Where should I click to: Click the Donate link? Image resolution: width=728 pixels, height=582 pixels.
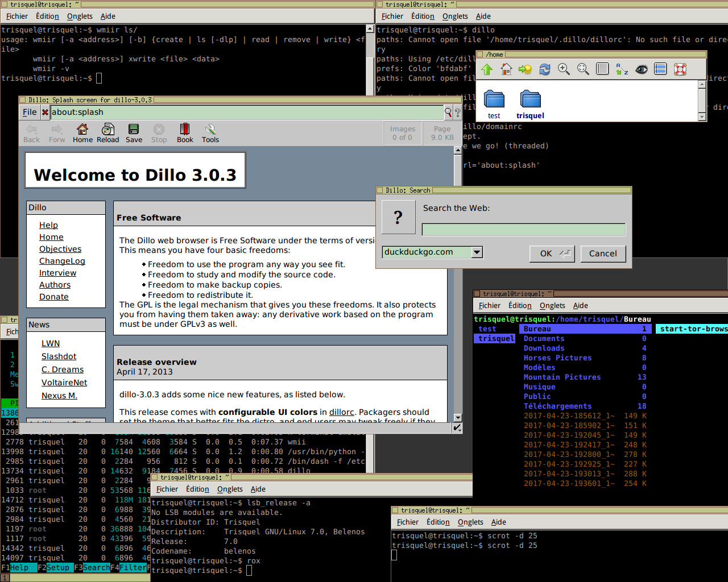tap(54, 297)
